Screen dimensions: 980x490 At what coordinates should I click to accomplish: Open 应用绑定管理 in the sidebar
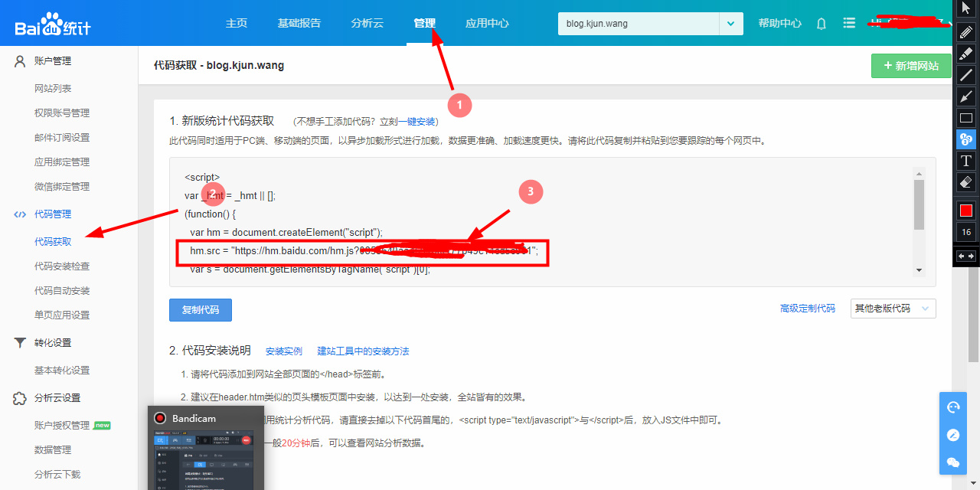pos(62,162)
